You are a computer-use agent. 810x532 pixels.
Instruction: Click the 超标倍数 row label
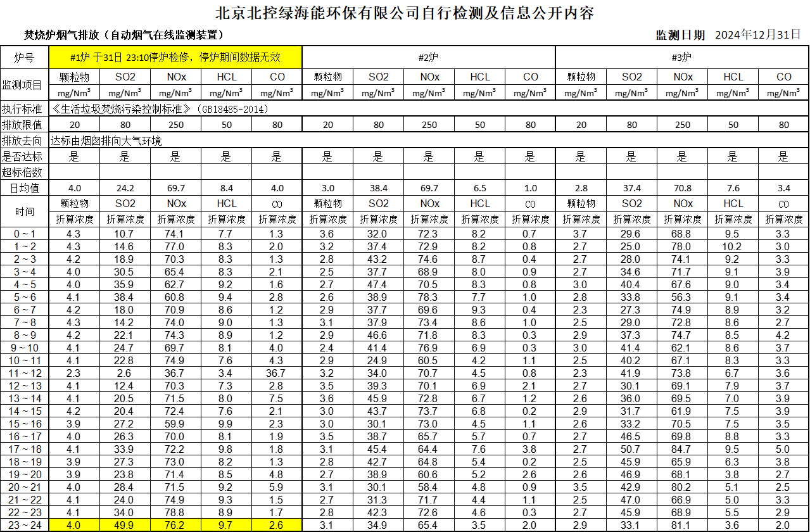(25, 172)
